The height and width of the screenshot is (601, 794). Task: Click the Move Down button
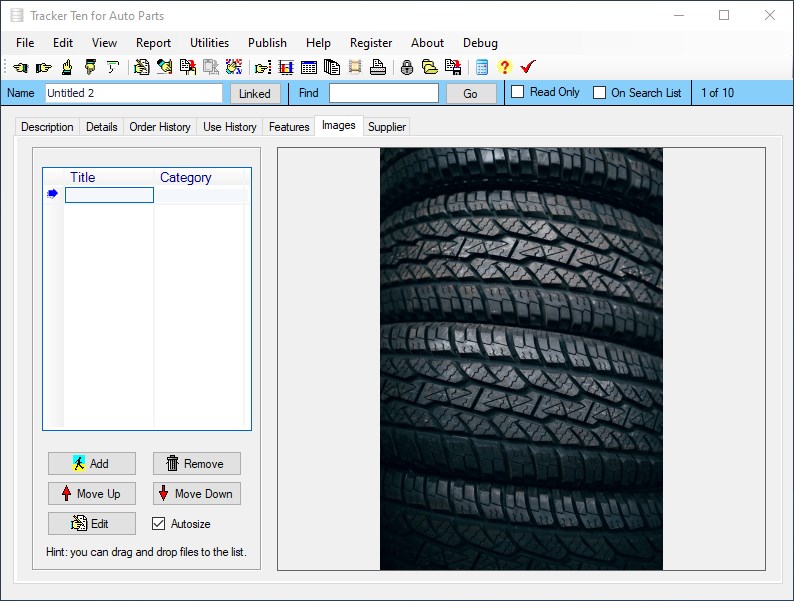click(196, 494)
